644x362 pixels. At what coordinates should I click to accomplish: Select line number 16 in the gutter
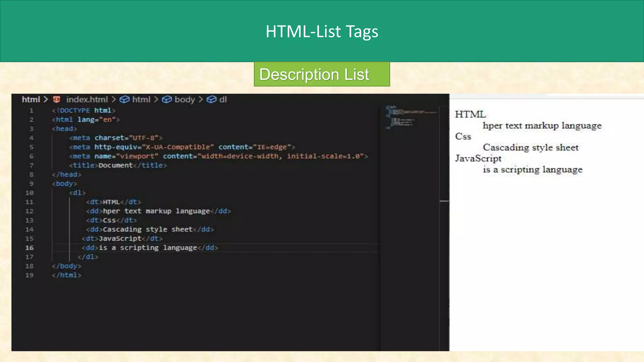[x=30, y=248]
